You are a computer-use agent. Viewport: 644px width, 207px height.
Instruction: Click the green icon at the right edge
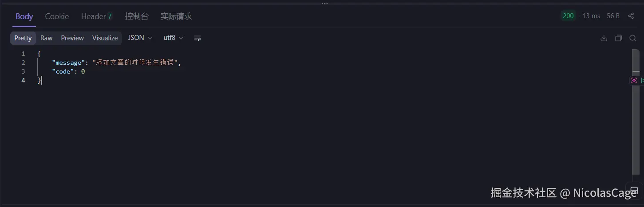[x=642, y=80]
